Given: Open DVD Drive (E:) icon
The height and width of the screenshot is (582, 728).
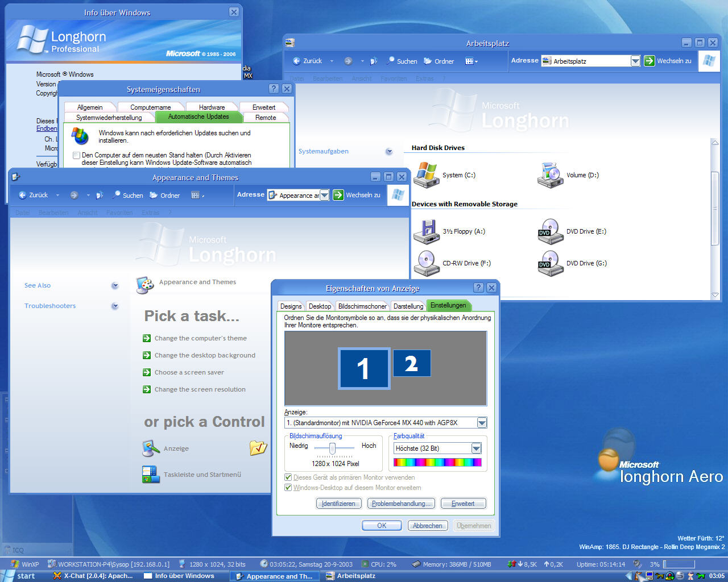Looking at the screenshot, I should 550,231.
